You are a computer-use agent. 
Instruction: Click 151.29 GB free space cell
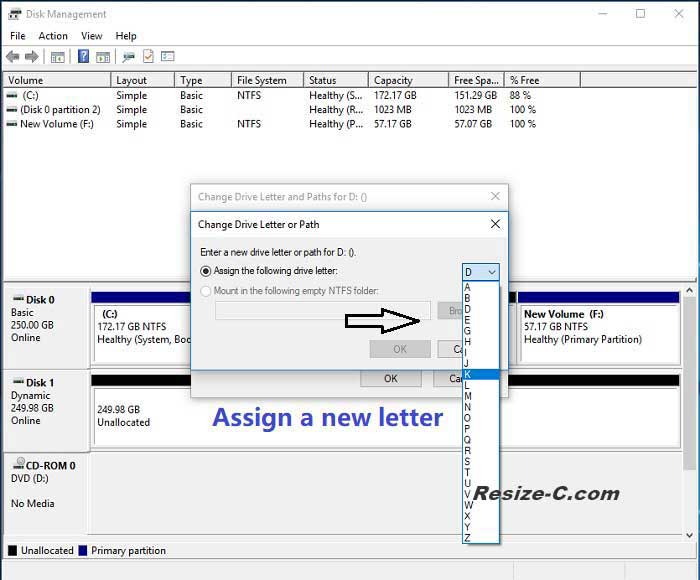tap(475, 95)
